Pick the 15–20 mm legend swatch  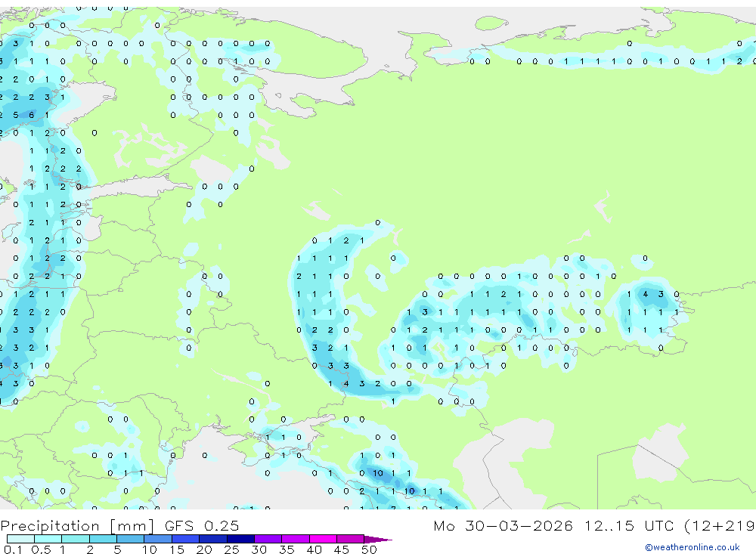point(186,539)
